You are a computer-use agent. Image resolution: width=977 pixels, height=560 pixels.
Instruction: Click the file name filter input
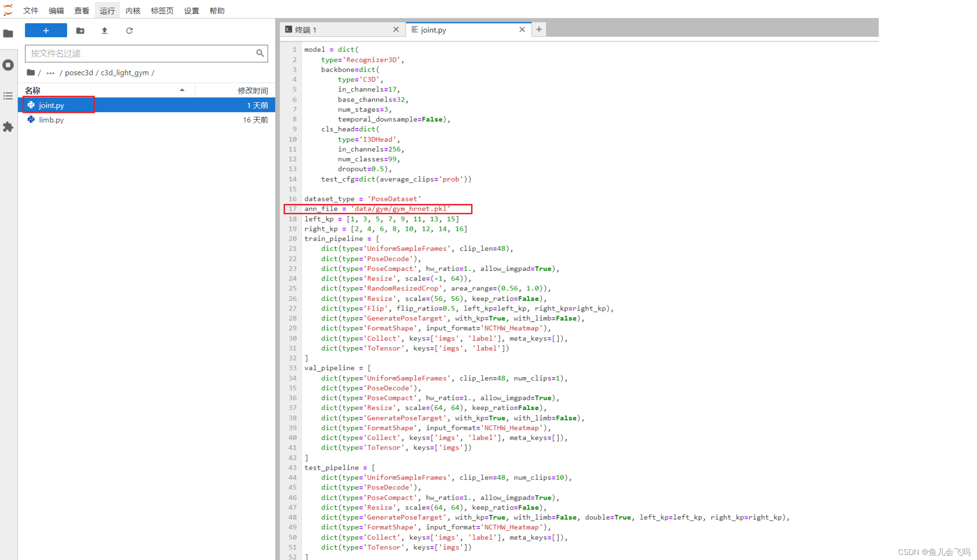coord(141,54)
